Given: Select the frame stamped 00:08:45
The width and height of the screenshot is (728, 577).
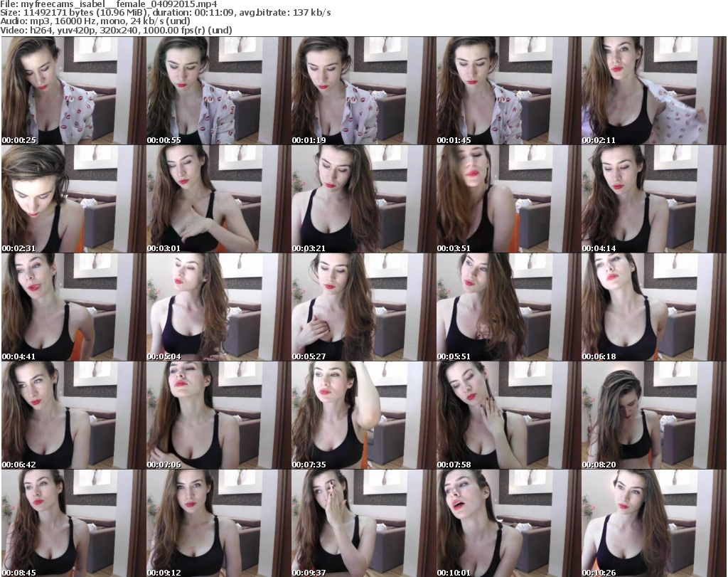Looking at the screenshot, I should [x=73, y=523].
